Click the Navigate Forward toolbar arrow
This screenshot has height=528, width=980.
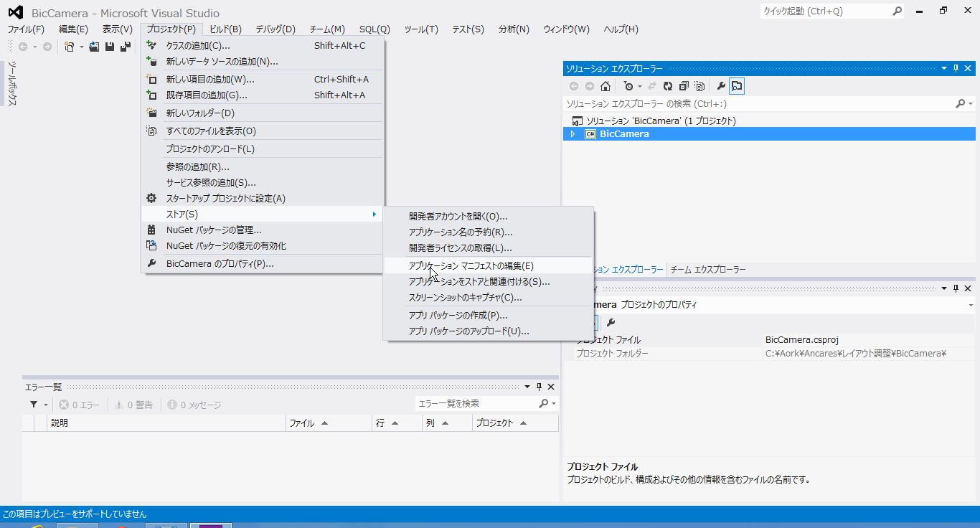[x=47, y=47]
